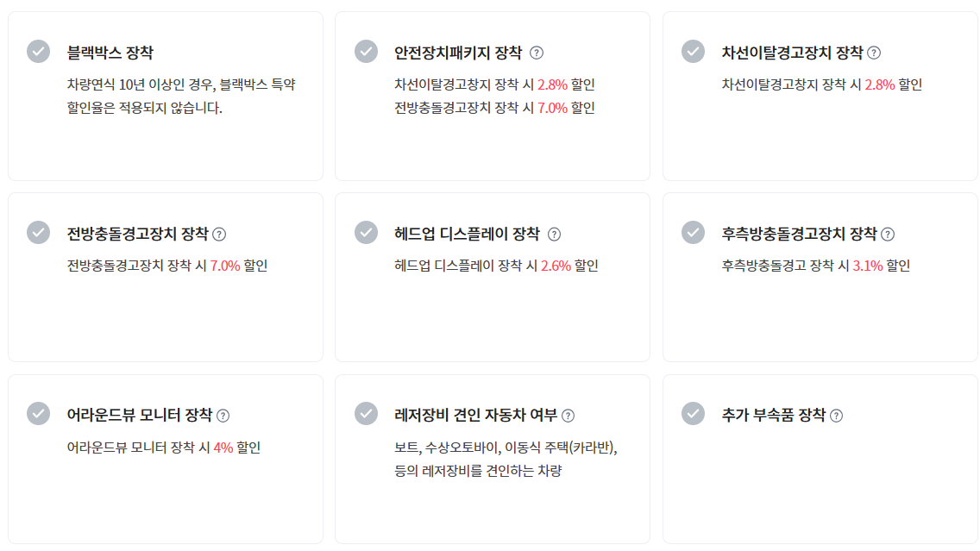Select the 블랙박스 장착 card title
This screenshot has width=980, height=551.
(x=110, y=53)
